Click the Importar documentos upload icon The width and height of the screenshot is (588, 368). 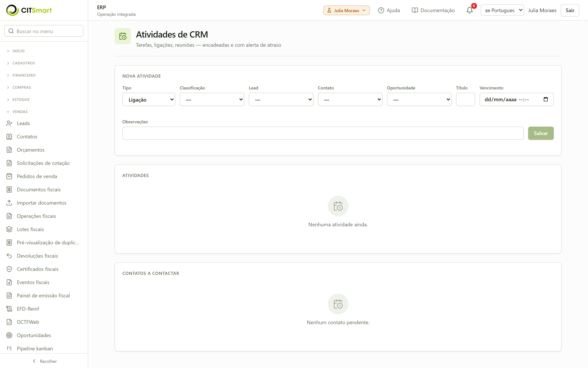pos(9,203)
